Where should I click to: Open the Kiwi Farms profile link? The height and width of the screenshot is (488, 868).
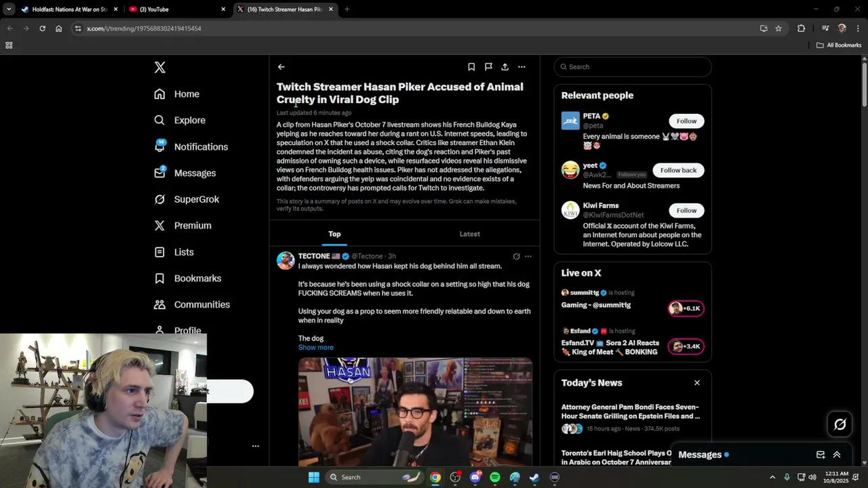600,205
